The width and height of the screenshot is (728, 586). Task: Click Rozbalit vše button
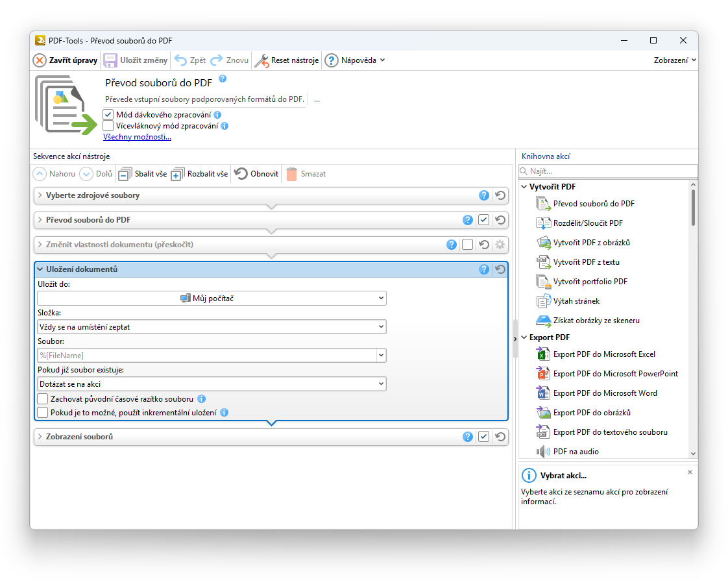200,174
